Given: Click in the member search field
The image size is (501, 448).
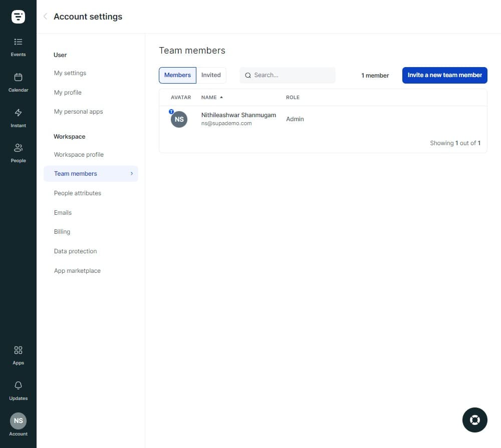Looking at the screenshot, I should coord(287,75).
